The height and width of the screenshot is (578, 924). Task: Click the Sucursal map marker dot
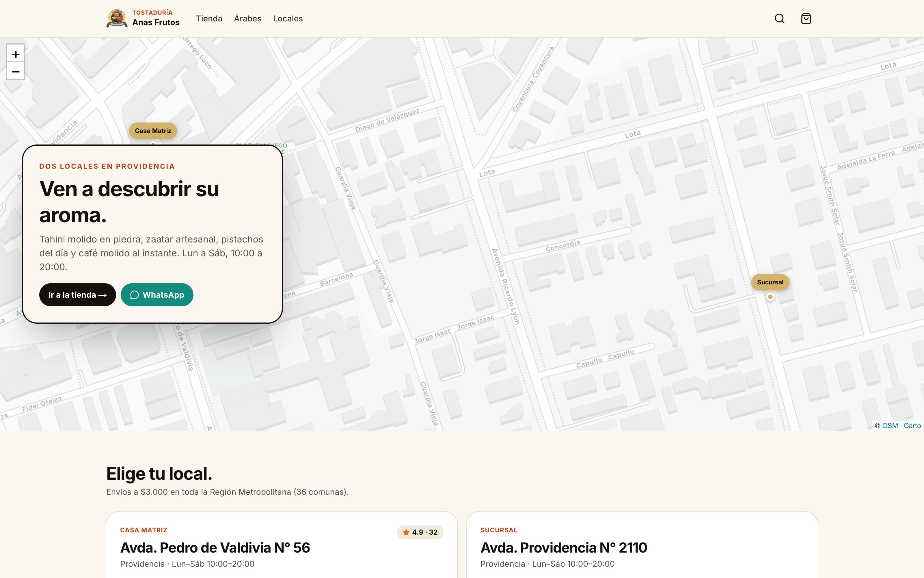click(770, 297)
